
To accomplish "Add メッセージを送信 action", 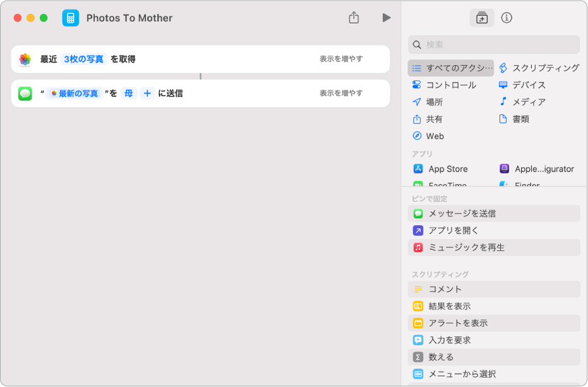I will (x=494, y=213).
